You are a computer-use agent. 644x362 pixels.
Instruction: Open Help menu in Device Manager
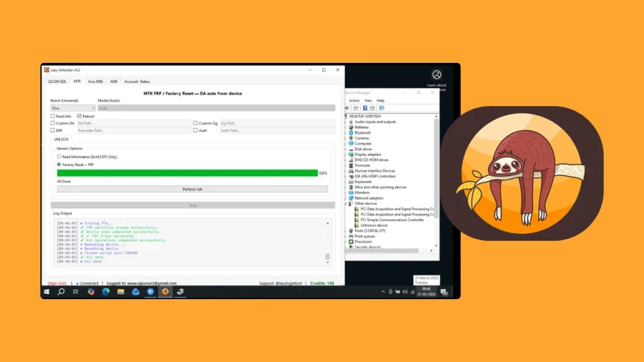tap(380, 101)
